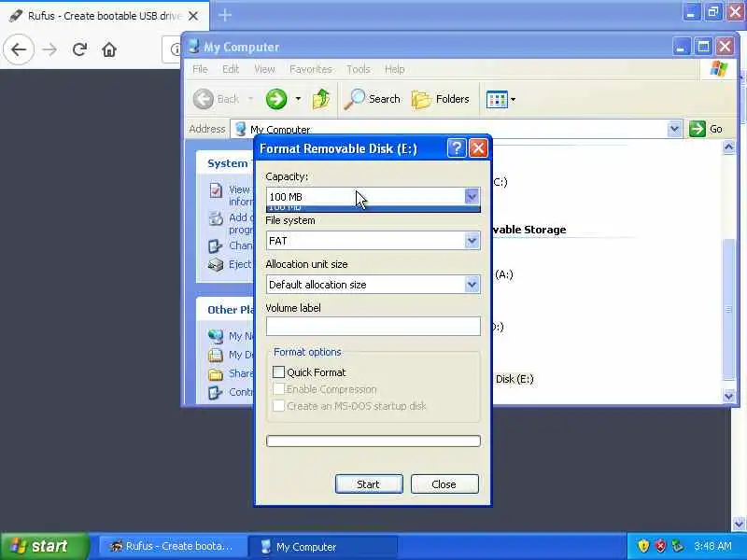Open a new browser tab with plus

point(225,15)
